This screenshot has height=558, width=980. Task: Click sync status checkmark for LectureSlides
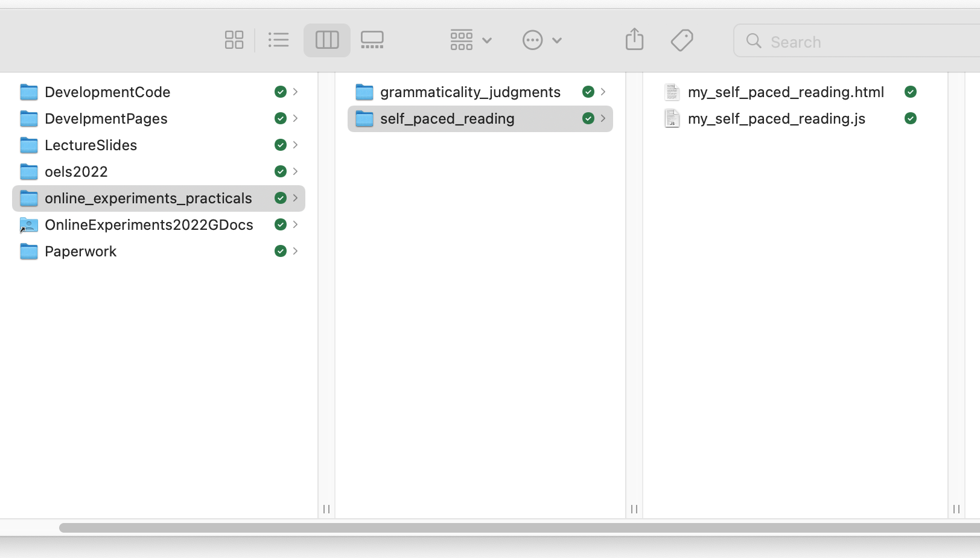point(281,145)
